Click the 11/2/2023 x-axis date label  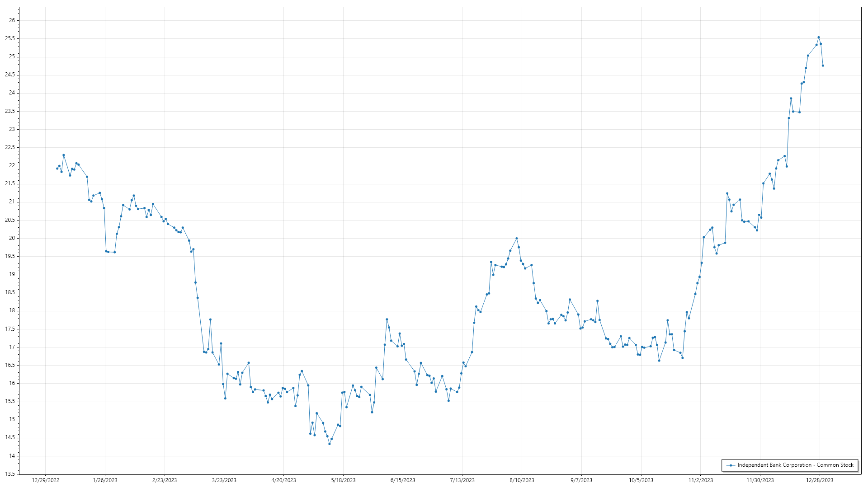click(700, 480)
